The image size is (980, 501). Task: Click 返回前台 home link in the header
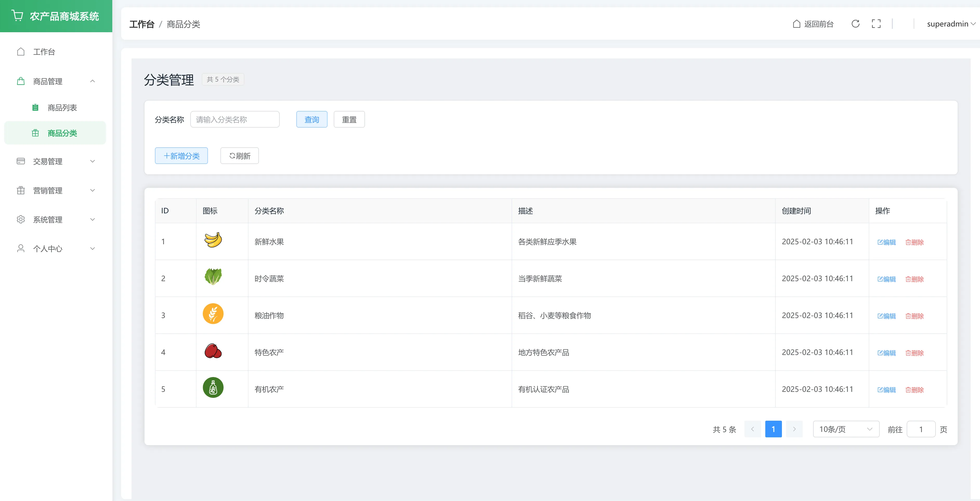(x=813, y=24)
